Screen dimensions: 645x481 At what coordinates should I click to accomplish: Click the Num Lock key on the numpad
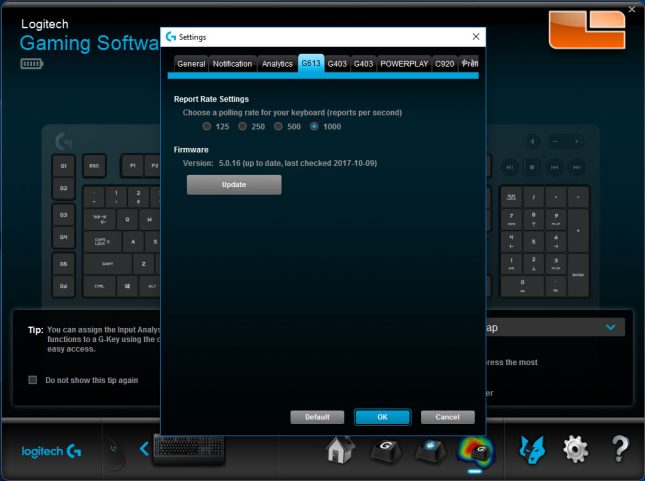511,197
